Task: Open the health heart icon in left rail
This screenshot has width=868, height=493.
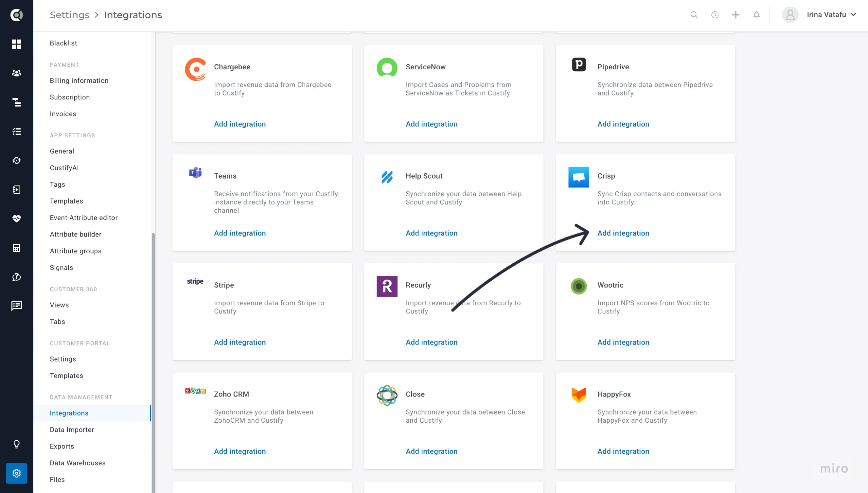Action: (16, 219)
